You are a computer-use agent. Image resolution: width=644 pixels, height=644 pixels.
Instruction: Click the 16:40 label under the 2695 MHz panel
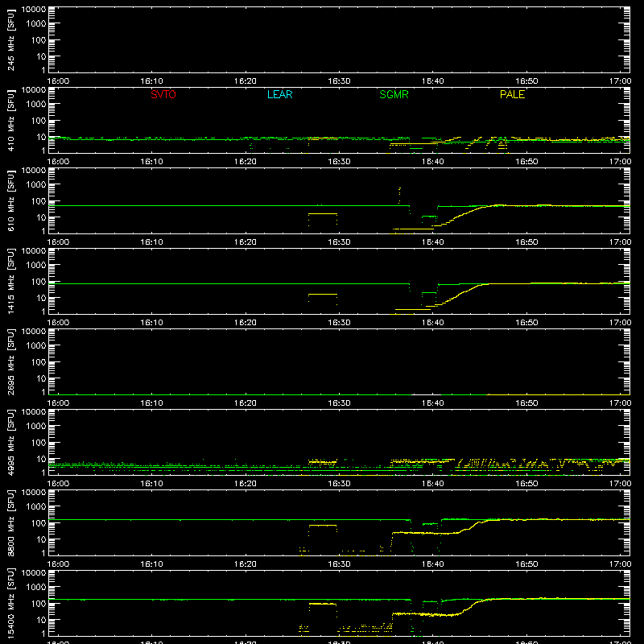pyautogui.click(x=432, y=403)
